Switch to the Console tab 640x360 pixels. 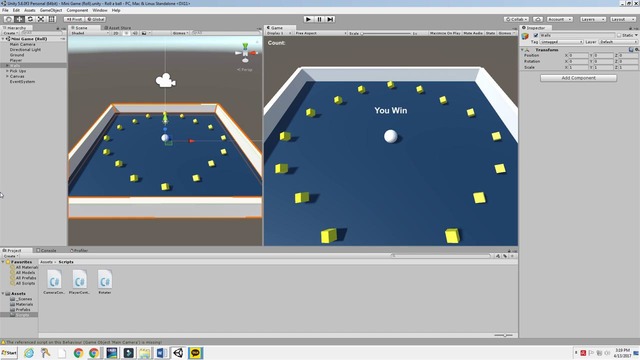(47, 251)
